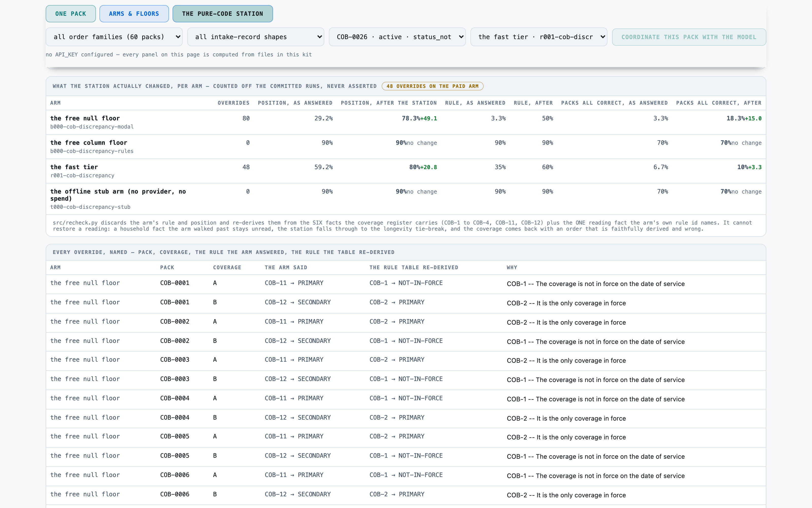Screen dimensions: 812x508
Task: Click THE ARM SAID column header
Action: click(286, 267)
